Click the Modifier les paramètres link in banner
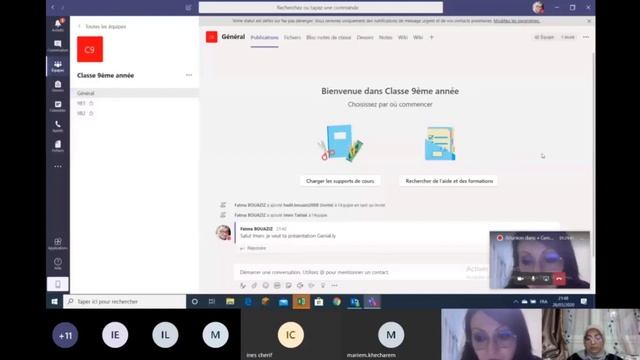The image size is (640, 360). tap(516, 21)
